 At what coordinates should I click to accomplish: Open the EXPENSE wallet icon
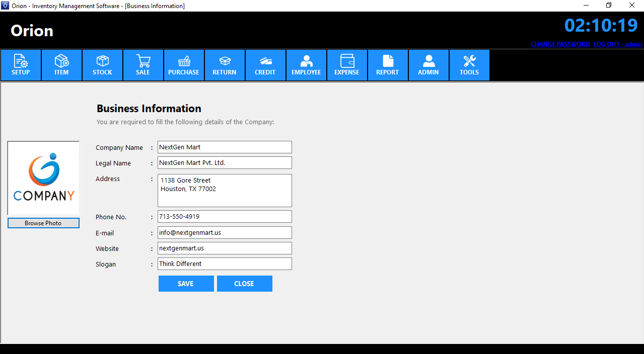347,65
